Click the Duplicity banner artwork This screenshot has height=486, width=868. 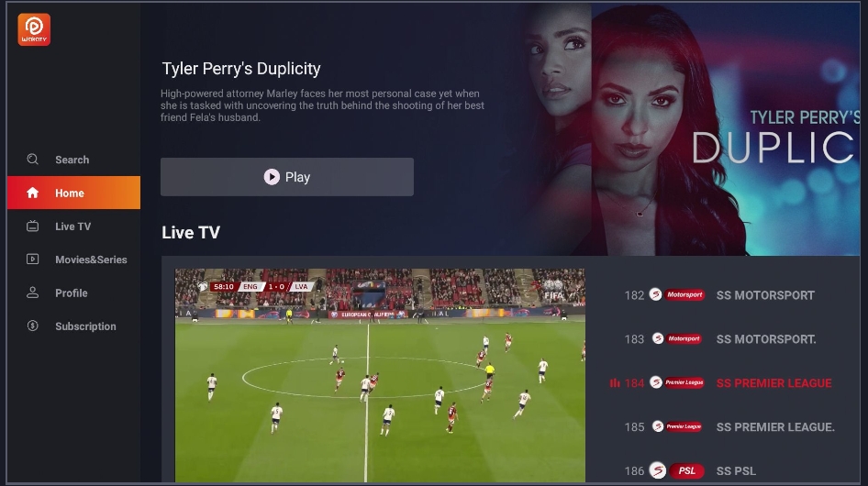click(x=692, y=130)
